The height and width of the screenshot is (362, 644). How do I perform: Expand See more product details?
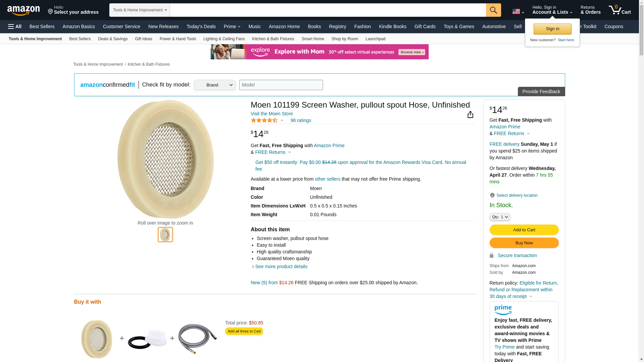click(281, 266)
